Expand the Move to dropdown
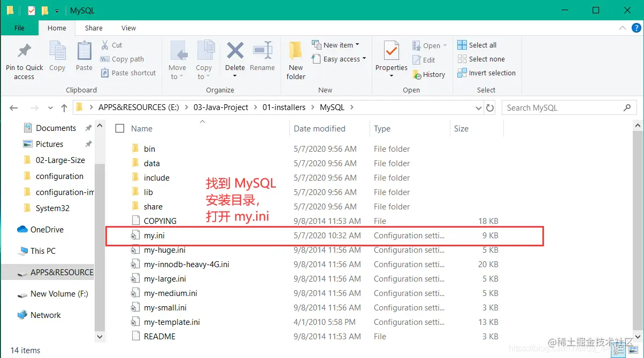This screenshot has height=358, width=644. 181,77
